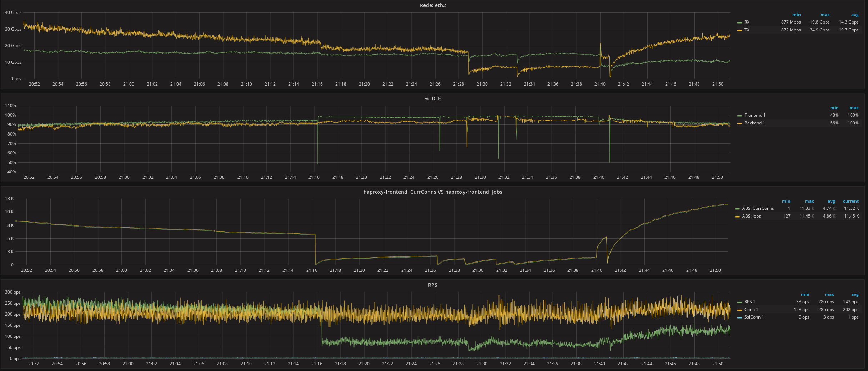Click the green color swatch beside RX
868x371 pixels.
(x=739, y=22)
